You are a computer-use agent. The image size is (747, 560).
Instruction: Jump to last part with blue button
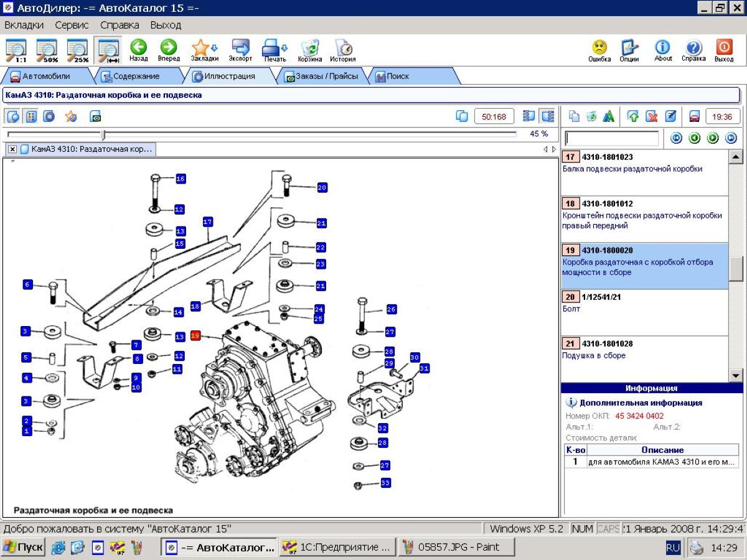(731, 138)
